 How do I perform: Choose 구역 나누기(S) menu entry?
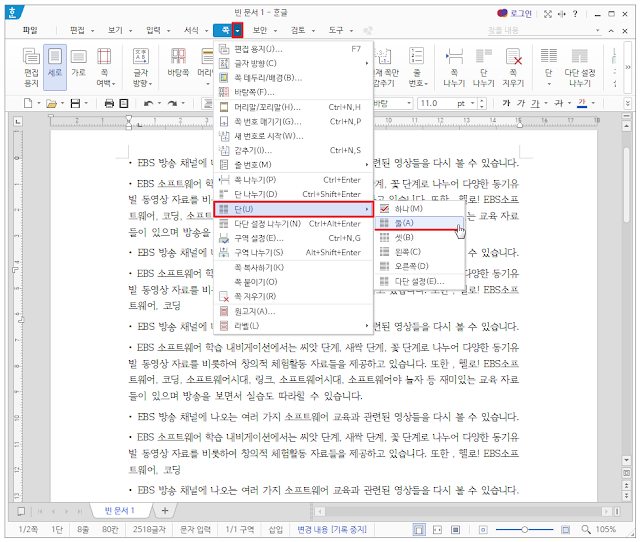click(x=293, y=252)
